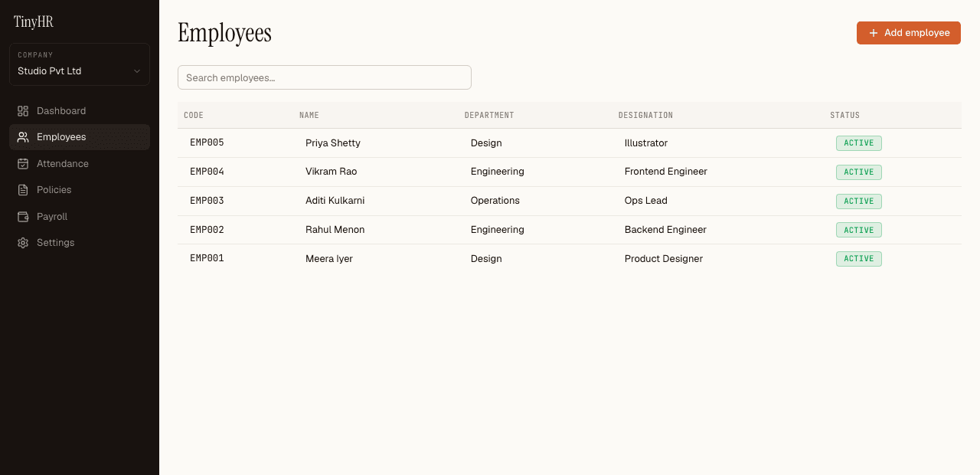Open the Studio Pvt Ltd company dropdown
This screenshot has height=475, width=980.
pos(80,64)
